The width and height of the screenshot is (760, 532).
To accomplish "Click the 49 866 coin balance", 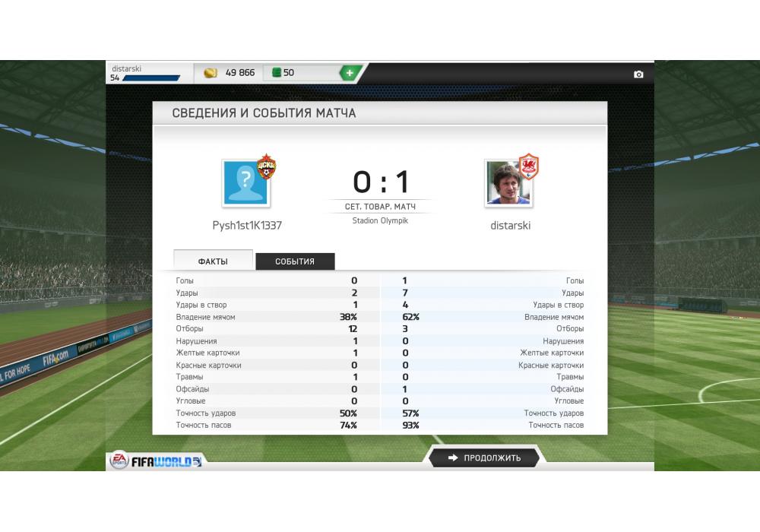I will 239,73.
